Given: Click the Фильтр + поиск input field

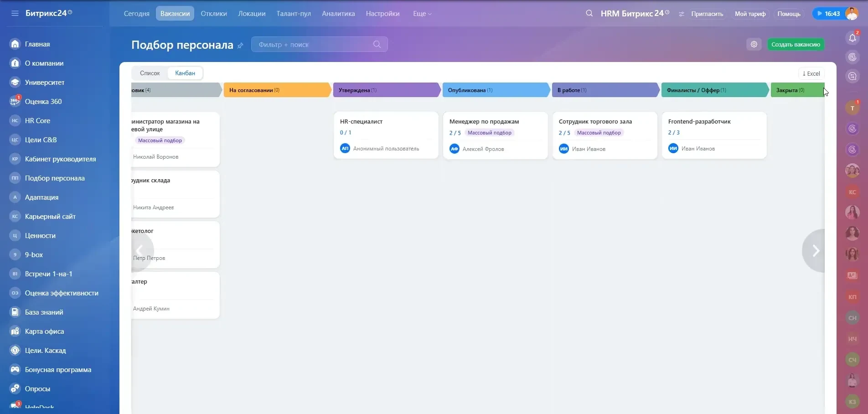Looking at the screenshot, I should click(x=319, y=44).
